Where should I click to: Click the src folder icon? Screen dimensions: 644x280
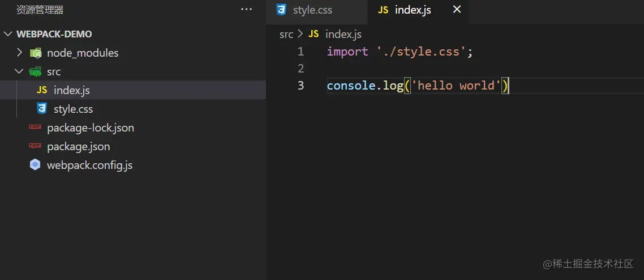click(x=36, y=72)
